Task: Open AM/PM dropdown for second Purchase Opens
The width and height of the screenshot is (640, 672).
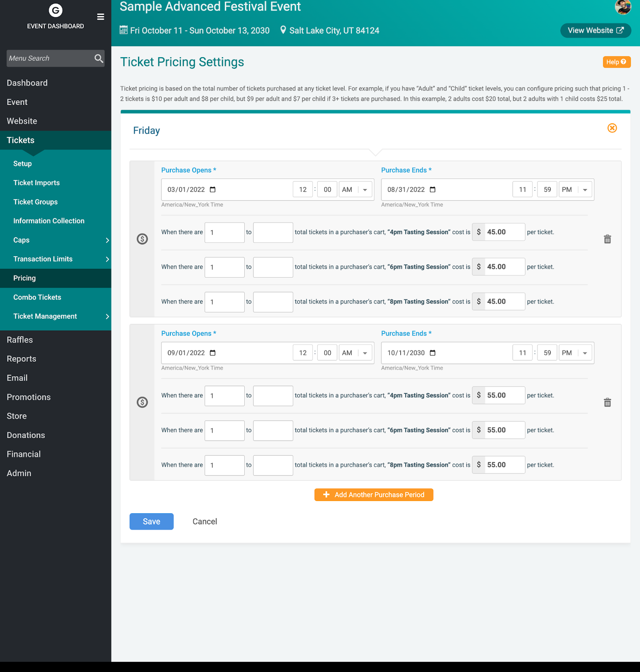Action: 355,353
